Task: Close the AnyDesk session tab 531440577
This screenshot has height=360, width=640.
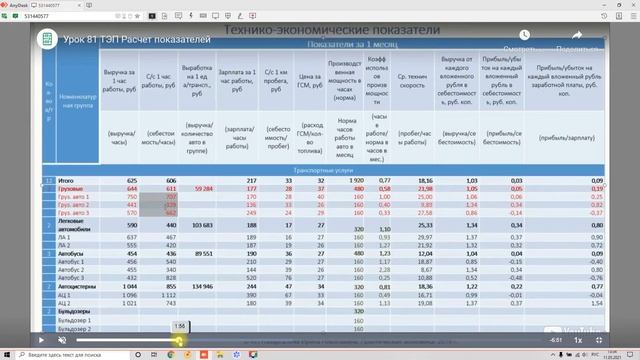Action: click(x=79, y=5)
